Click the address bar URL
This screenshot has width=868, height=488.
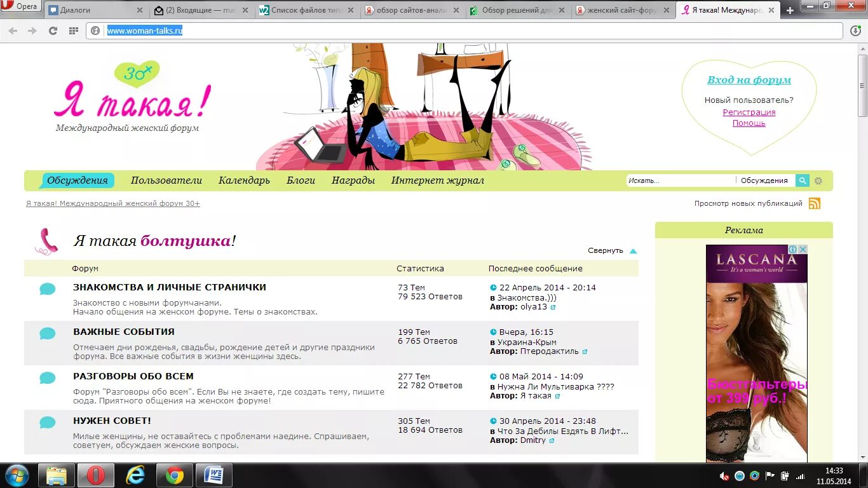point(145,30)
